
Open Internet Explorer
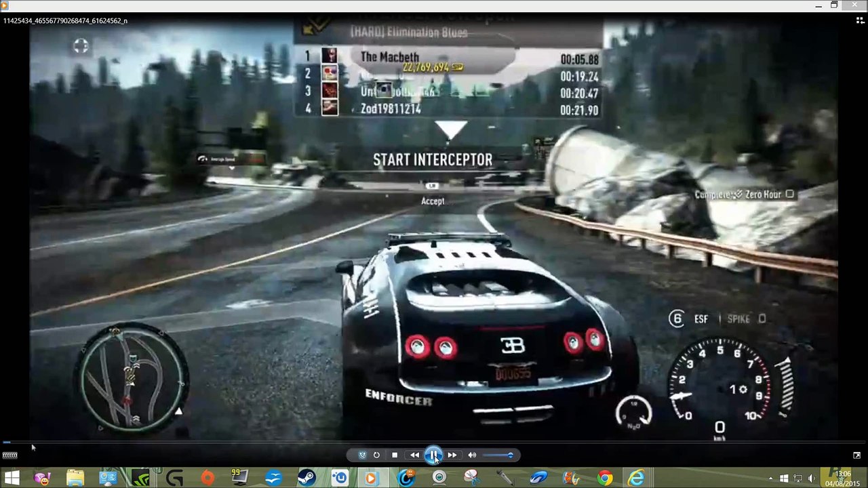coord(637,479)
